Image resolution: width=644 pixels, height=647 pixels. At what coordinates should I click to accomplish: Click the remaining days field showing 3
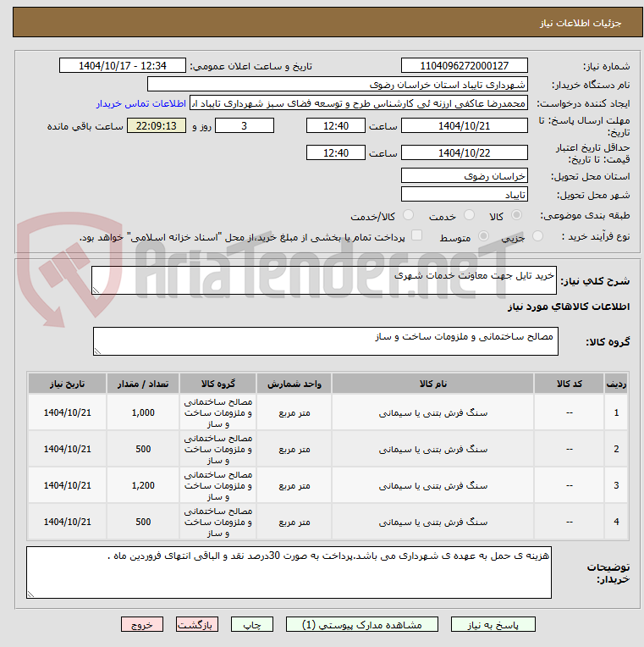click(x=245, y=125)
